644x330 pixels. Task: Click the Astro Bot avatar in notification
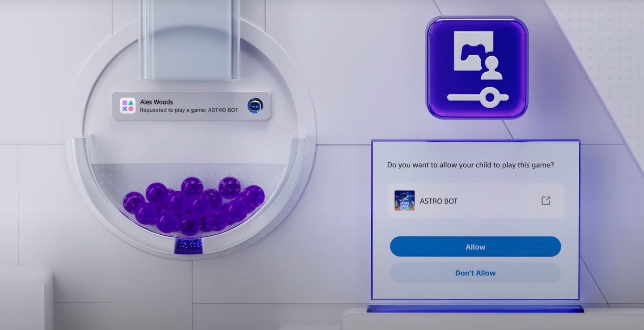click(x=255, y=106)
